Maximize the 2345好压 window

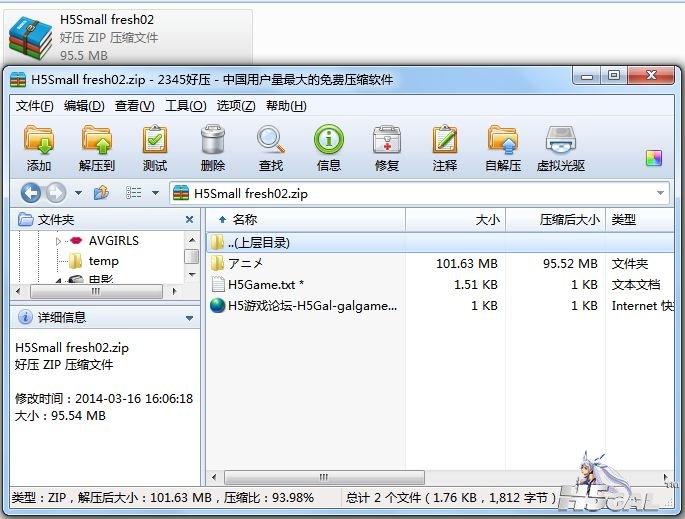[x=614, y=76]
